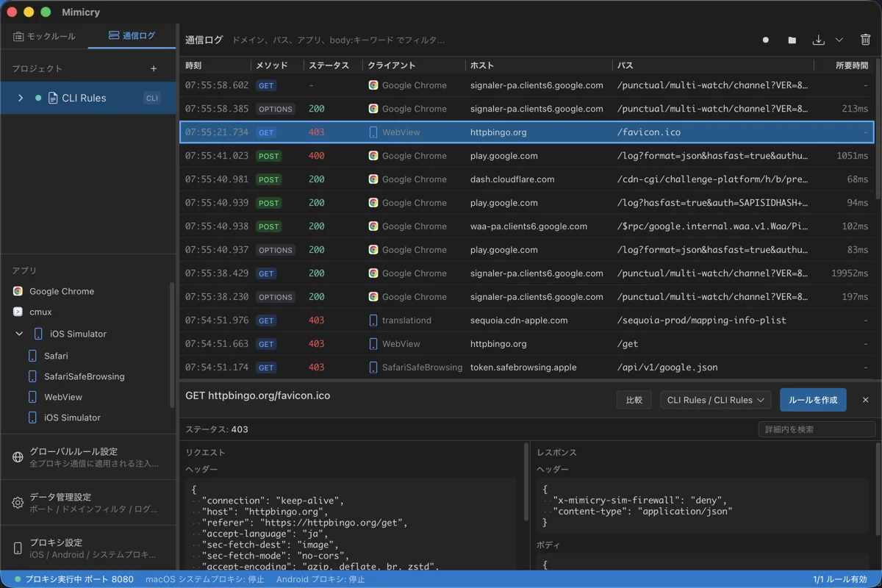
Task: Focus the 詳細内を検索 search field
Action: [817, 429]
